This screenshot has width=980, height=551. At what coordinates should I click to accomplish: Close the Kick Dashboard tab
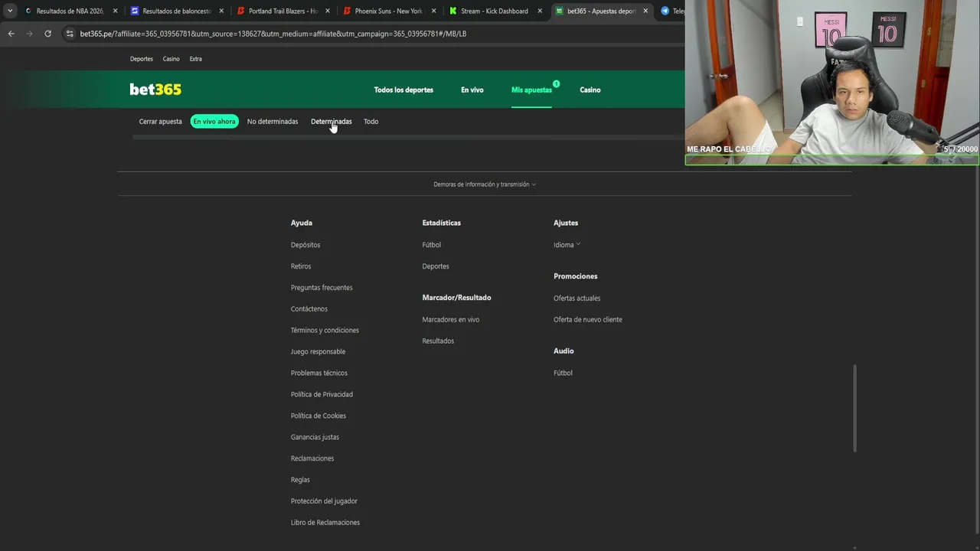click(540, 11)
